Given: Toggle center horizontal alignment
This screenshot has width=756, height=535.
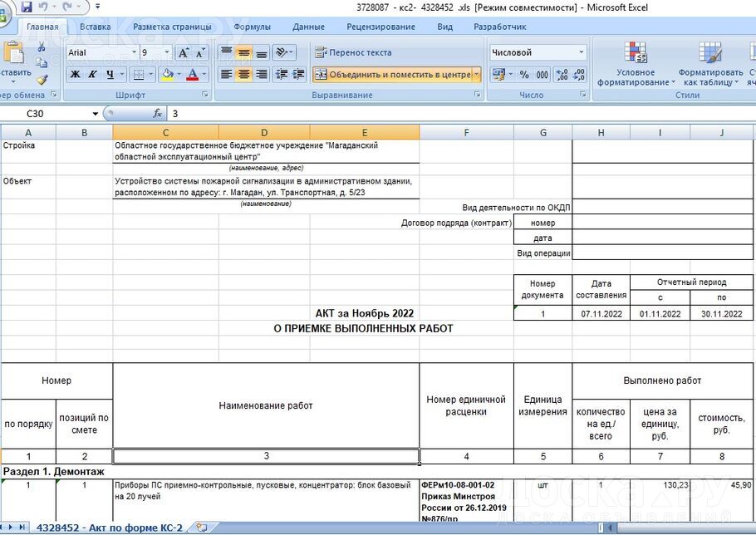Looking at the screenshot, I should 243,75.
